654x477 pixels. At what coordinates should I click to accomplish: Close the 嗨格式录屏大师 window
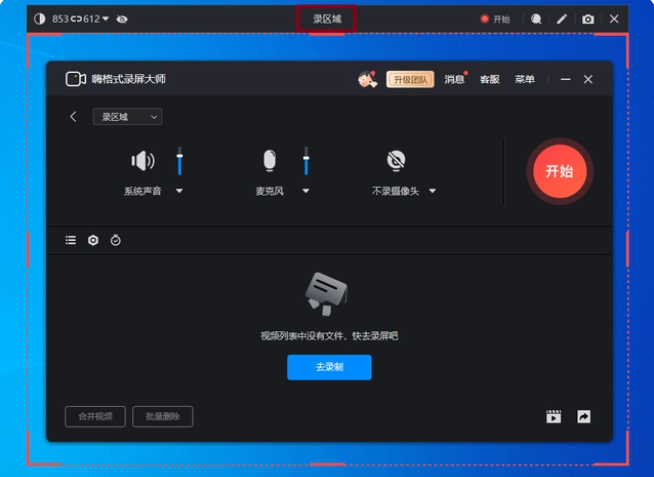588,79
